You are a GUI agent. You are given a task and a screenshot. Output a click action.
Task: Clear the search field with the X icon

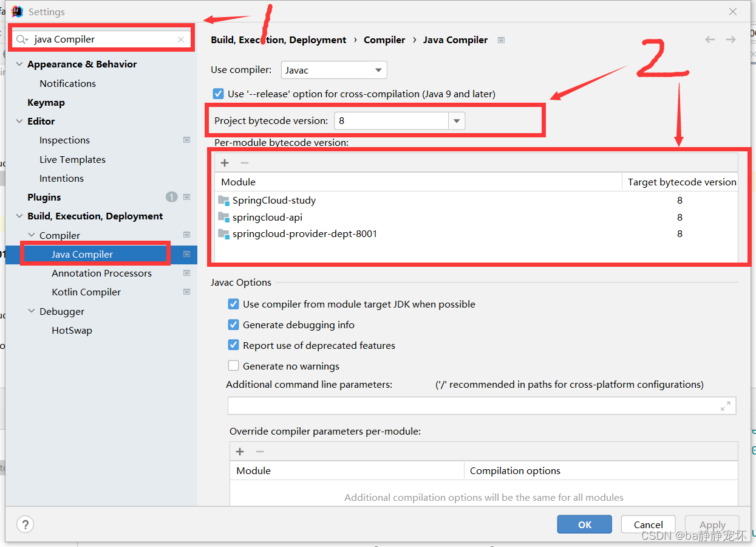click(x=180, y=38)
